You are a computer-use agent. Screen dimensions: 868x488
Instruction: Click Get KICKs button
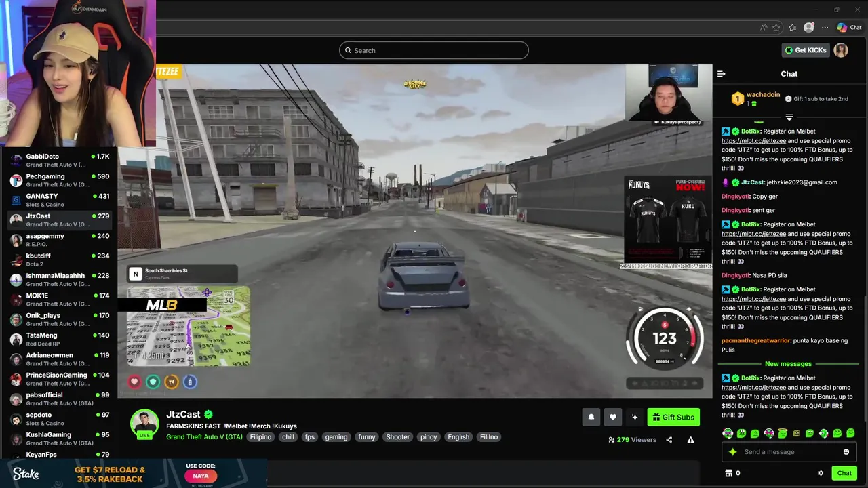(x=806, y=50)
